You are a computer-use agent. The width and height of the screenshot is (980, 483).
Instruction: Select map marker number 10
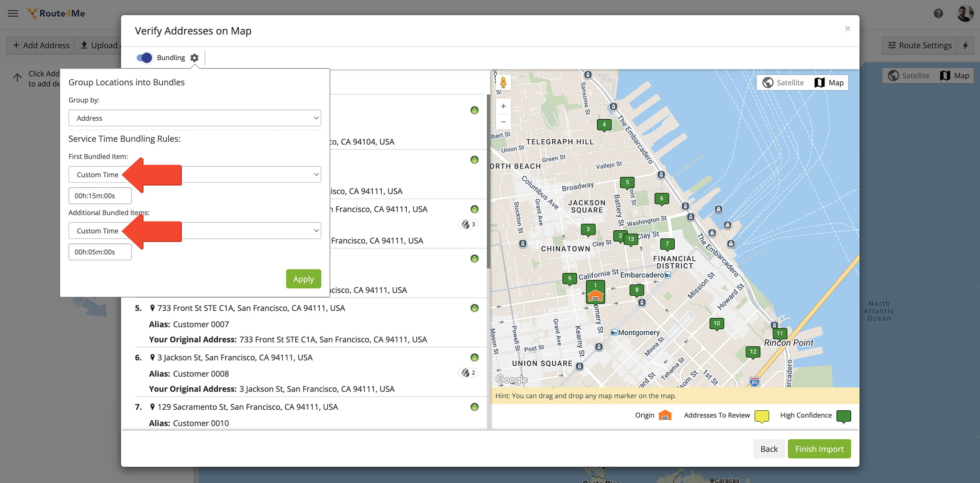(716, 324)
